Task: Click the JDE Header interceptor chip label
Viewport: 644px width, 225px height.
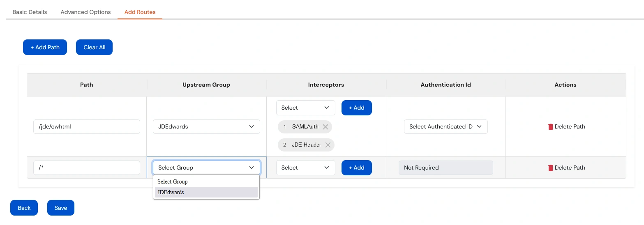Action: click(307, 145)
